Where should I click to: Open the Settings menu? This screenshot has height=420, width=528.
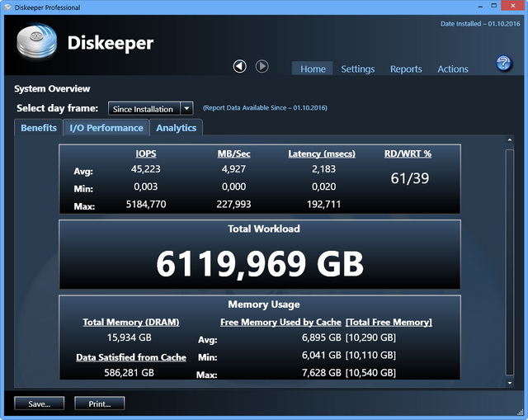point(358,69)
